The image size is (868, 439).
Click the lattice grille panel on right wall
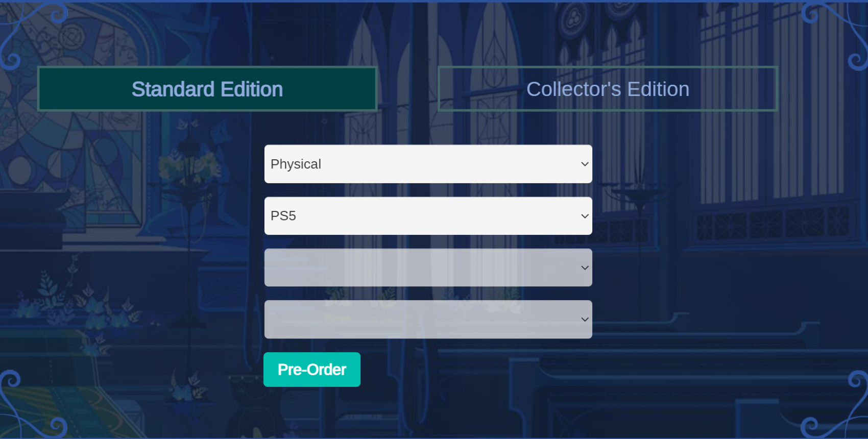(x=772, y=224)
